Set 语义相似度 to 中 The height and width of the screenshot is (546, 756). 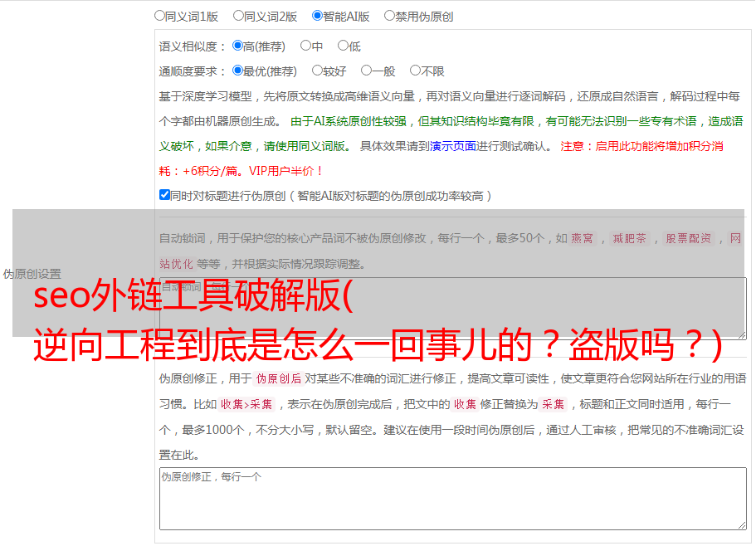point(305,46)
